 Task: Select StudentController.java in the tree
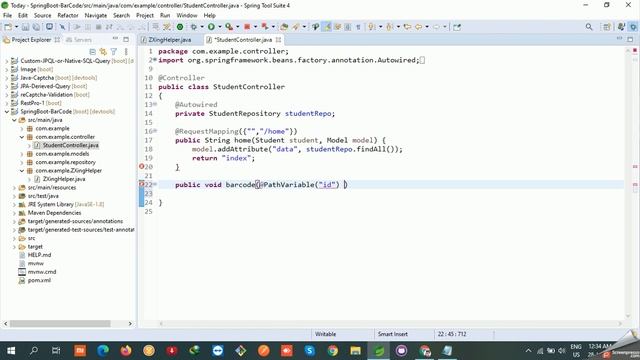click(71, 145)
